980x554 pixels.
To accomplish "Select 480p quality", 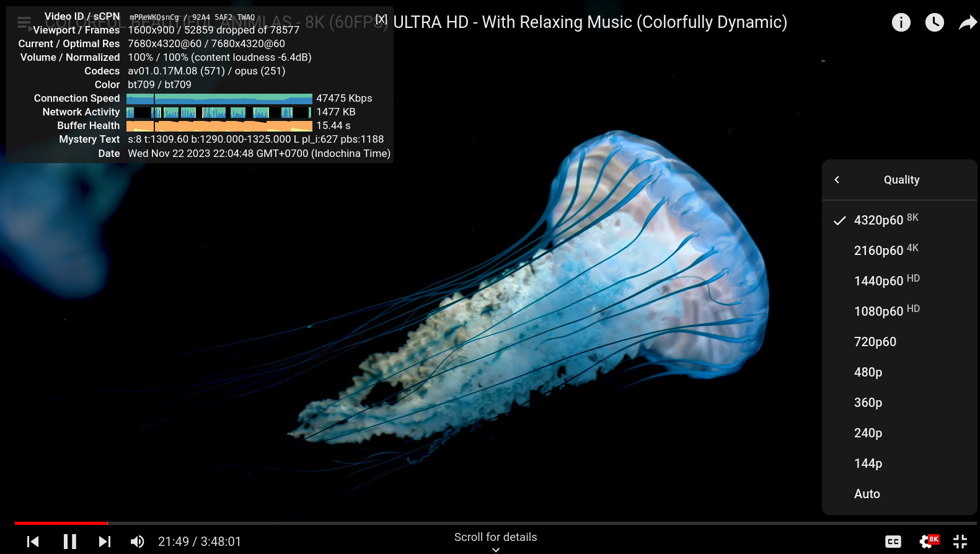I will click(x=899, y=372).
